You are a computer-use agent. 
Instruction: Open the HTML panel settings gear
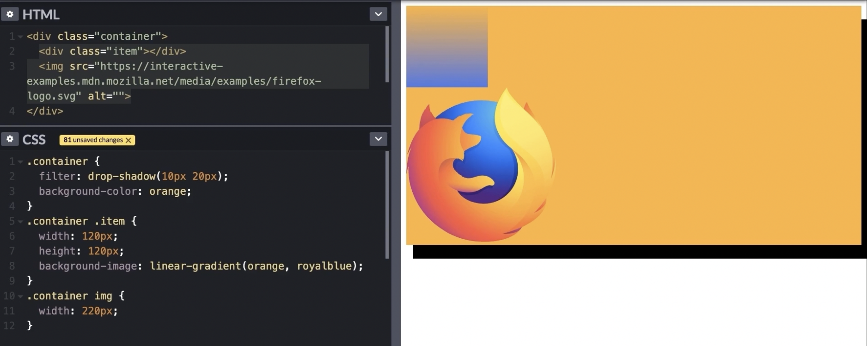click(x=10, y=14)
